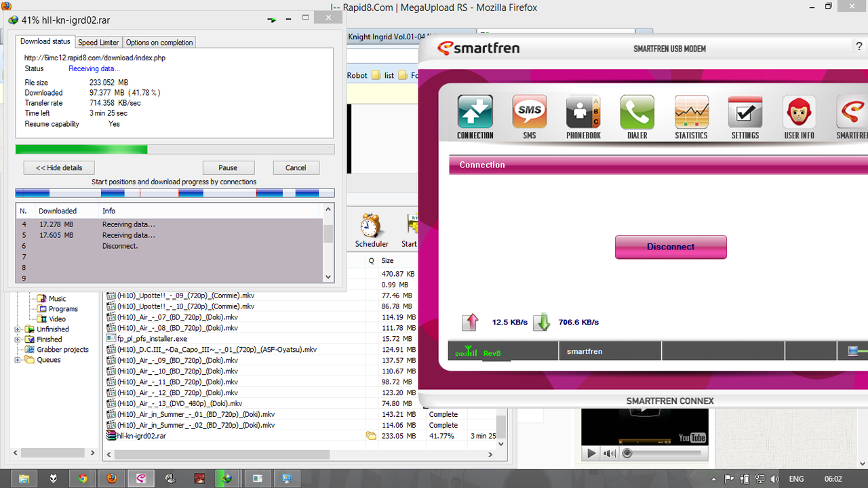
Task: Select Grabber projects in IDM tree
Action: (x=62, y=350)
